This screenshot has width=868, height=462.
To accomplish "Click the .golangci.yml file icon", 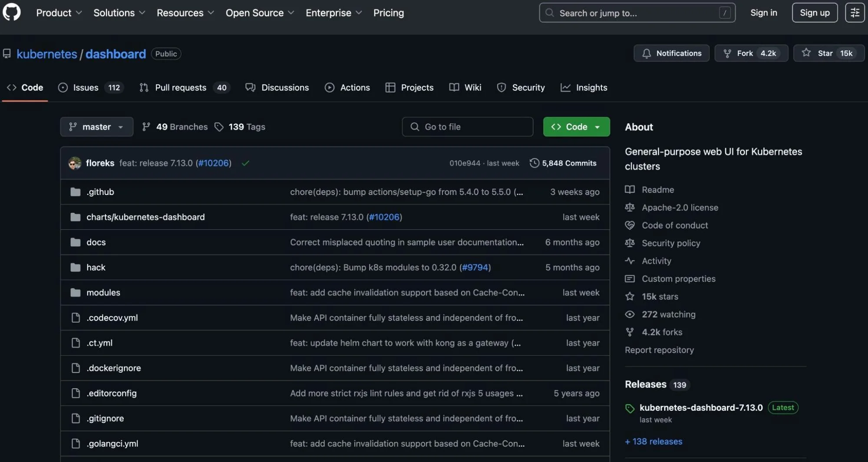I will click(76, 444).
